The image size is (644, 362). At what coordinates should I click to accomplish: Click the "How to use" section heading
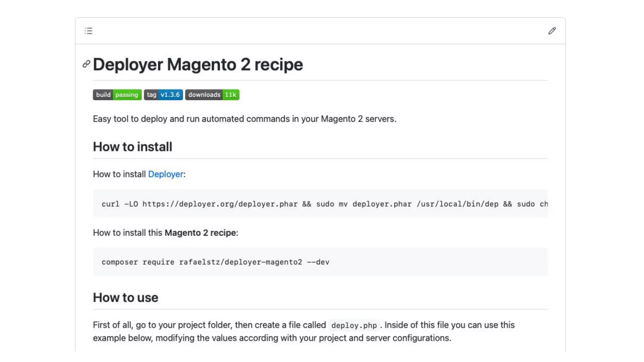tap(125, 298)
